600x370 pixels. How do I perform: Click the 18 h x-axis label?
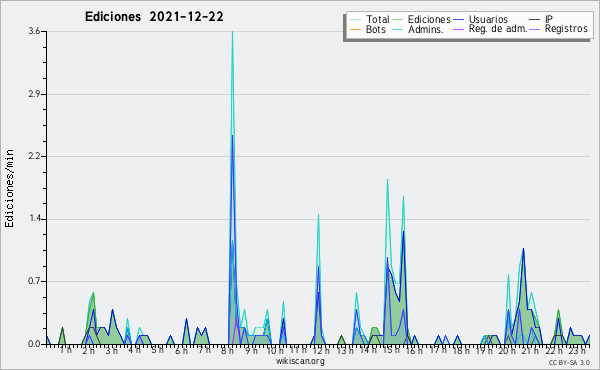click(x=461, y=350)
